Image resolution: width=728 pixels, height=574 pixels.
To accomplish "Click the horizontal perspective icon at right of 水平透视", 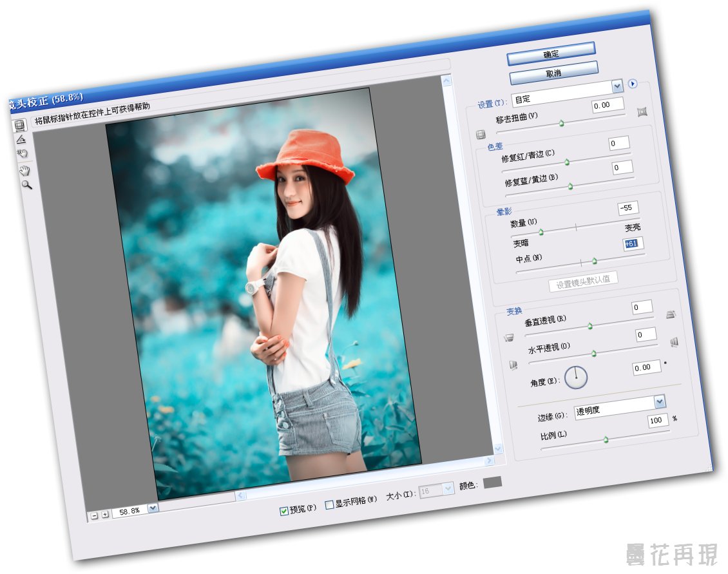I will pos(674,342).
